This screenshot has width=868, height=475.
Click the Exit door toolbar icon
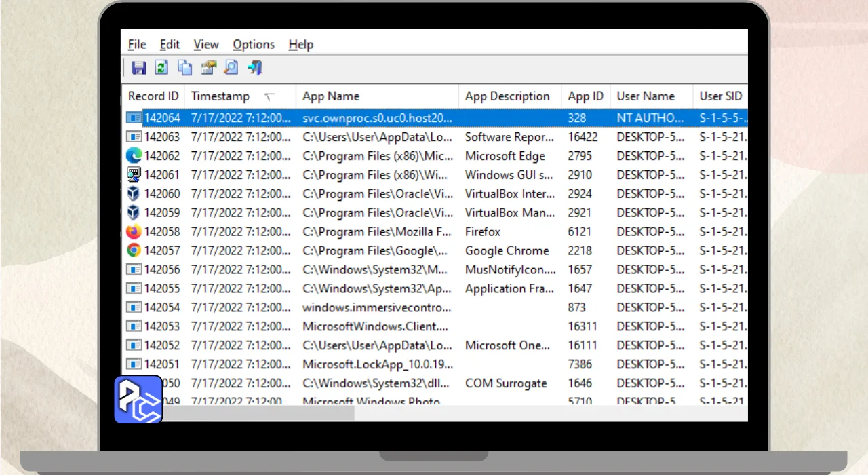pyautogui.click(x=255, y=67)
